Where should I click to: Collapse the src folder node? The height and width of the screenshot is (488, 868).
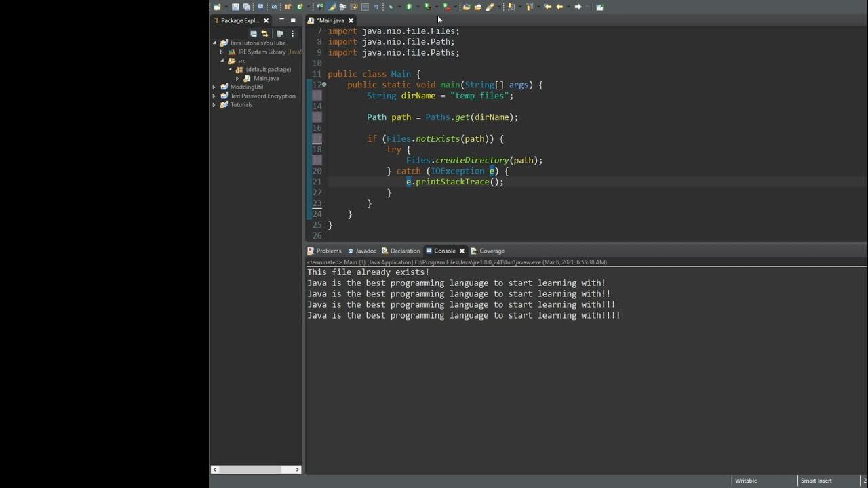(222, 60)
